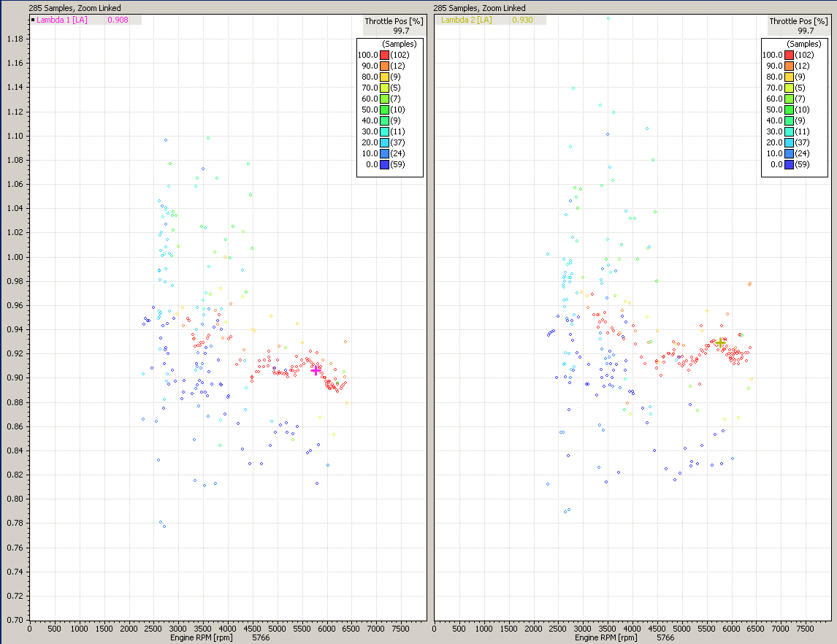
Task: Click the 80.0 amber swatch in Lambda 1 legend
Action: tap(384, 77)
